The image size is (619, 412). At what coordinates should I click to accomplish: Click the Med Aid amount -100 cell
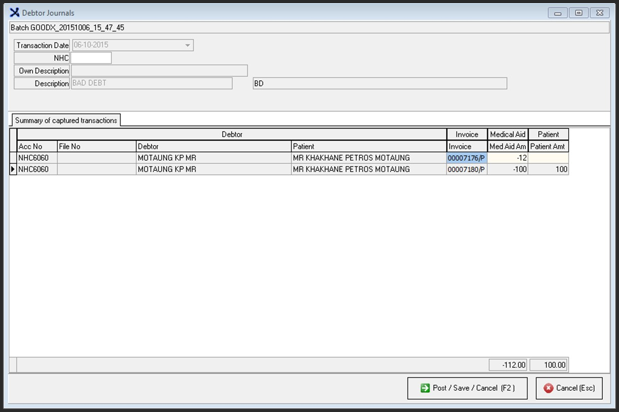507,170
